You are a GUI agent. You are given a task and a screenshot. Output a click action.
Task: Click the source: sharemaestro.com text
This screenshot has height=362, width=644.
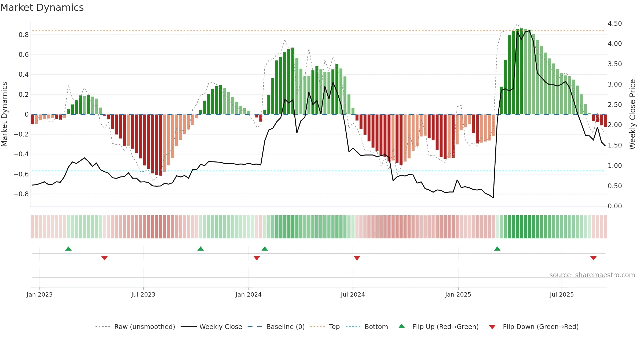(592, 275)
